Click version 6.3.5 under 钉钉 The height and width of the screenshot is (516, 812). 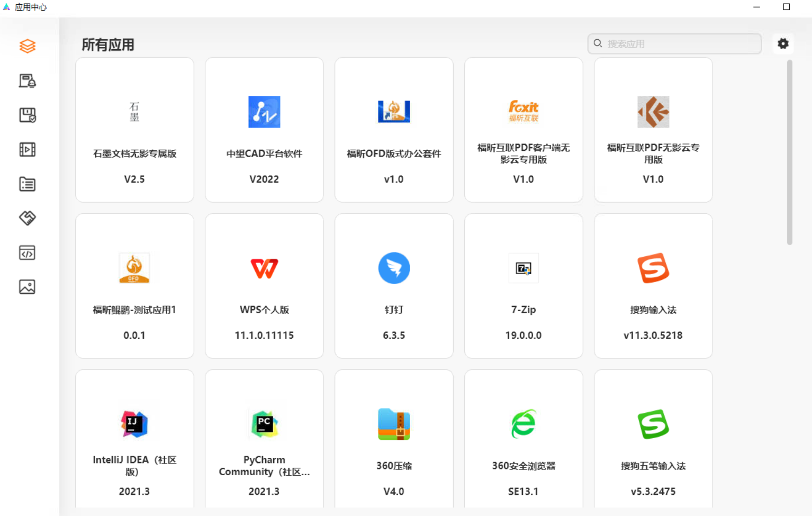tap(394, 335)
